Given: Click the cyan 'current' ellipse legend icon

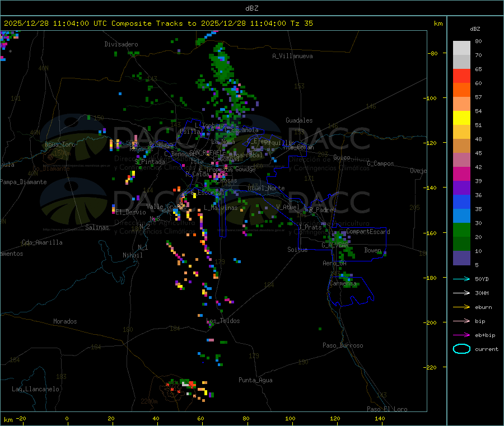Looking at the screenshot, I should pyautogui.click(x=461, y=349).
